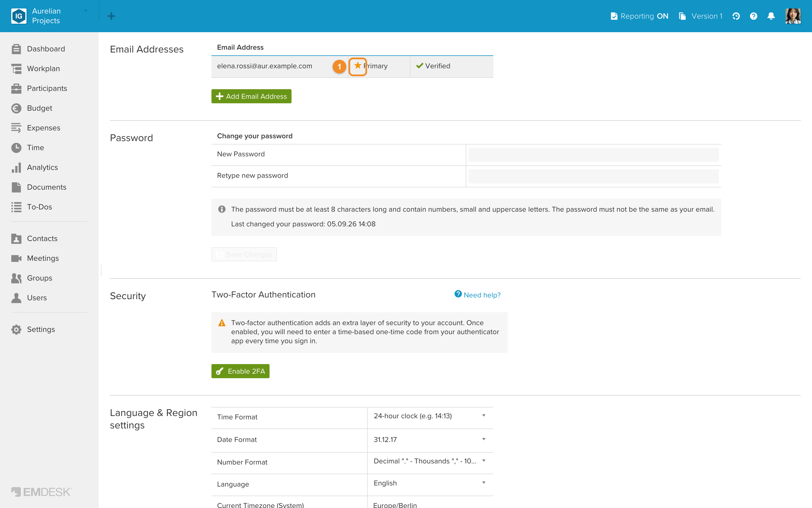Open the Date Format dropdown

[x=430, y=439]
